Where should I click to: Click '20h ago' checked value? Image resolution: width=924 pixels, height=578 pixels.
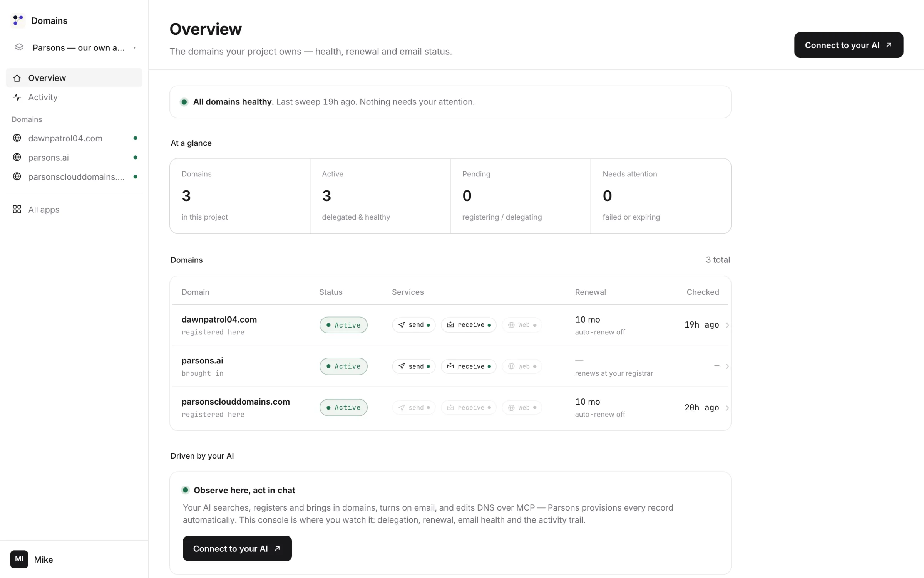tap(701, 407)
